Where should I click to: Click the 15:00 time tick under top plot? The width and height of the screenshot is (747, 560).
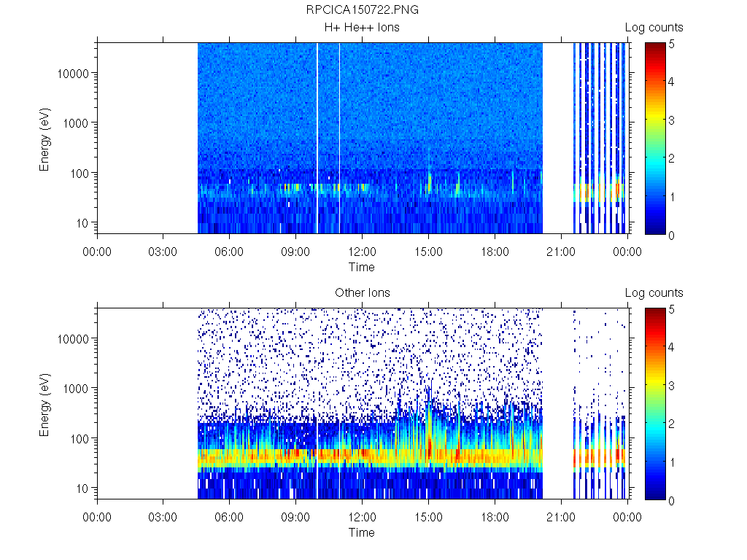pos(428,252)
